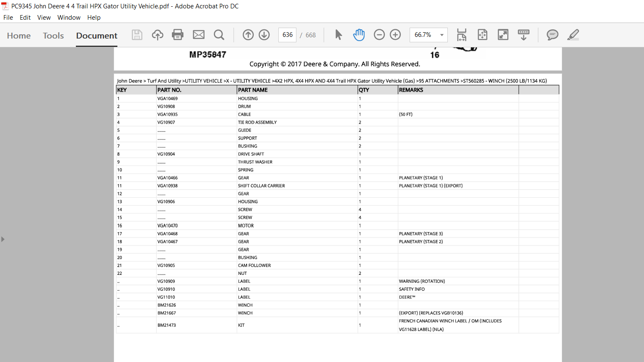644x362 pixels.
Task: Go to next page arrow
Action: (x=264, y=35)
